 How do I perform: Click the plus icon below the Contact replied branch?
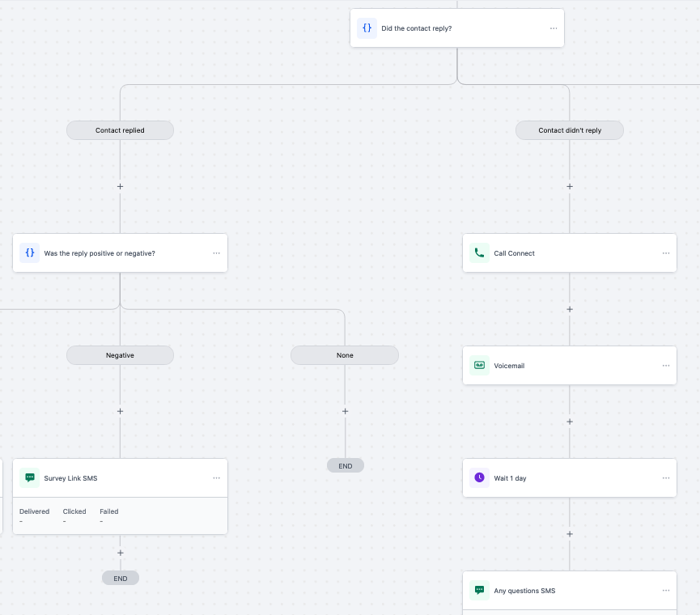pyautogui.click(x=120, y=186)
